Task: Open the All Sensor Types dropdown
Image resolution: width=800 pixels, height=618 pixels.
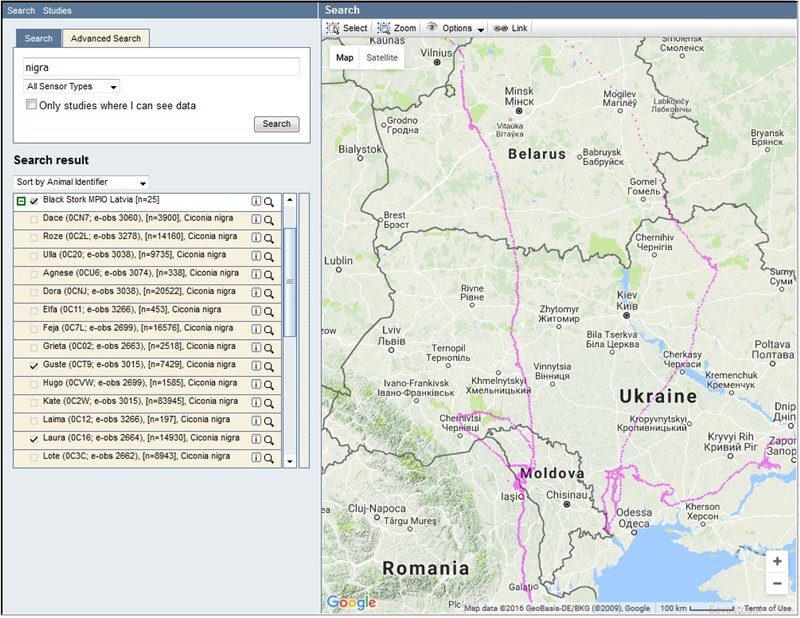Action: pos(71,86)
